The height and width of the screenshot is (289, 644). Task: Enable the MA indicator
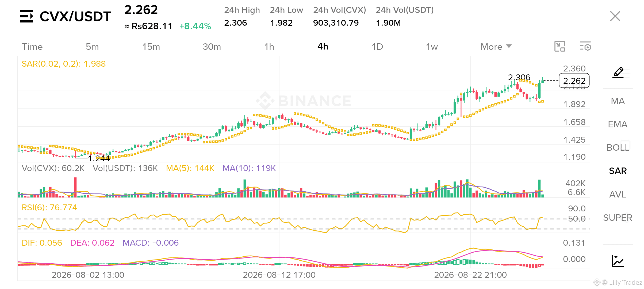(x=618, y=101)
